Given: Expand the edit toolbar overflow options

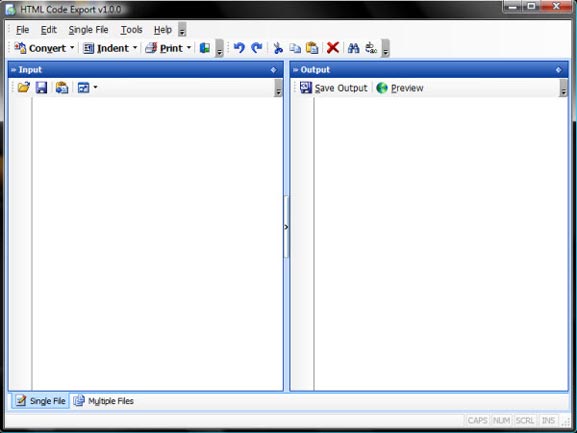Looking at the screenshot, I should point(385,48).
